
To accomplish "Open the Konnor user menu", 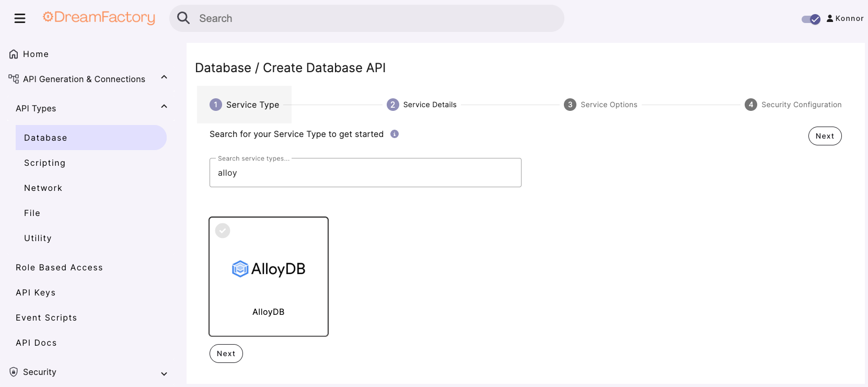I will (x=845, y=18).
